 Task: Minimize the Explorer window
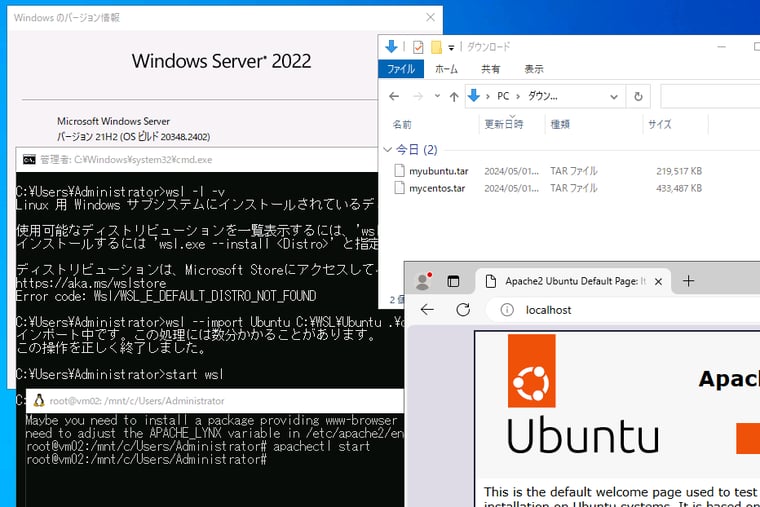[721, 47]
